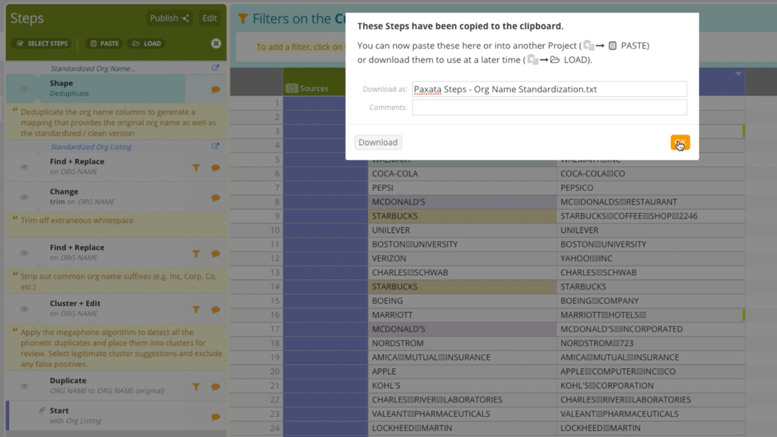Click the funnel icon beside Filters on the heading

click(243, 19)
